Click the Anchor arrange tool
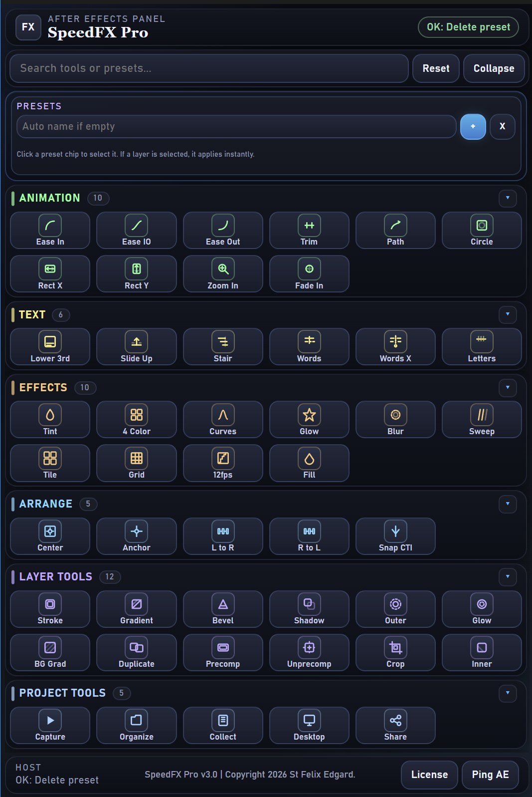 coord(136,536)
